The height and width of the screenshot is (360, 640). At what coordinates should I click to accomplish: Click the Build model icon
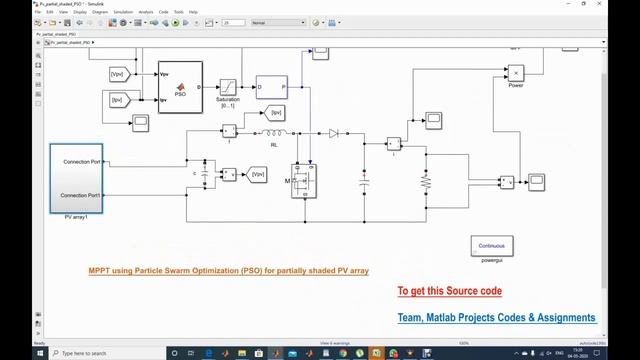pyautogui.click(x=332, y=23)
